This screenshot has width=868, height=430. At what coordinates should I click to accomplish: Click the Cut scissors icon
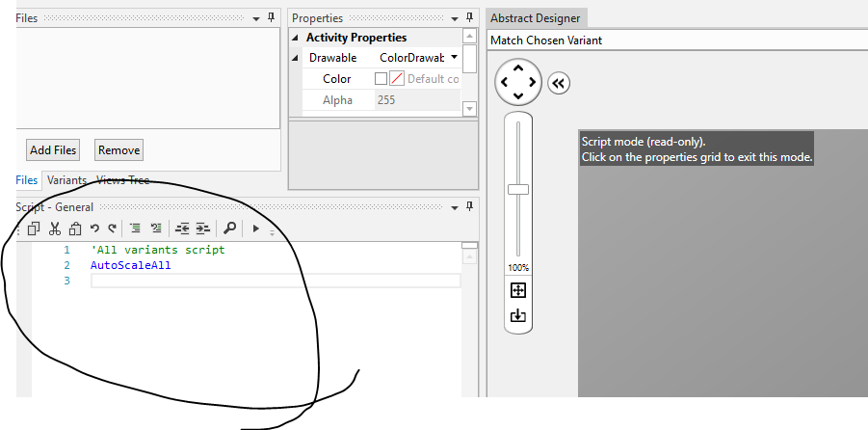(x=55, y=228)
